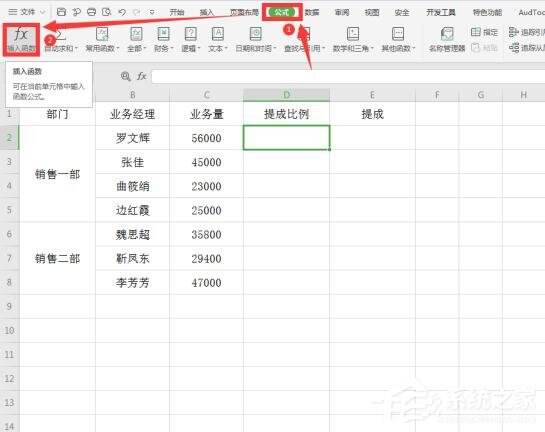Select the cell with value 23000
The image size is (545, 432).
pyautogui.click(x=206, y=186)
